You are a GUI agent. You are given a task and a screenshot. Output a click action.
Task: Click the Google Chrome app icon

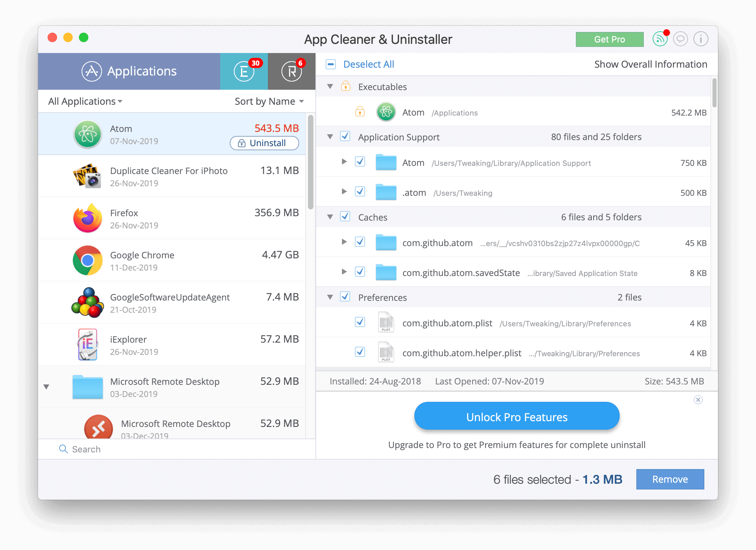(88, 260)
